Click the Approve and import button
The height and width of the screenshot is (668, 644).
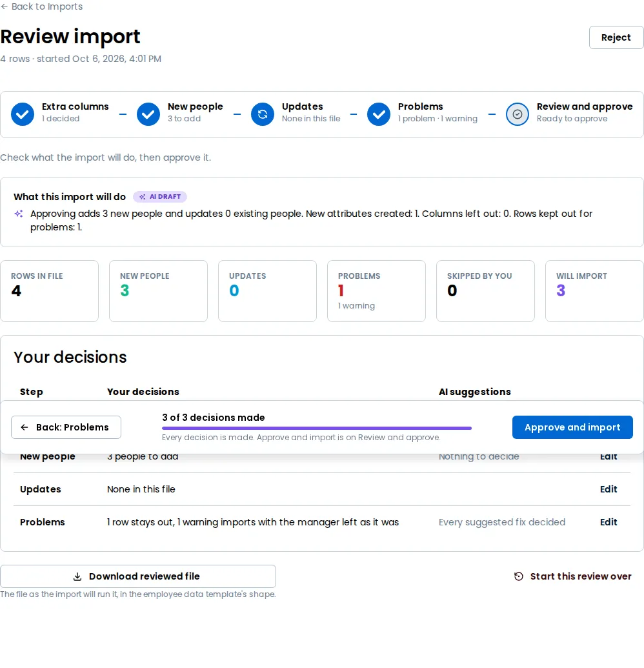(x=572, y=427)
